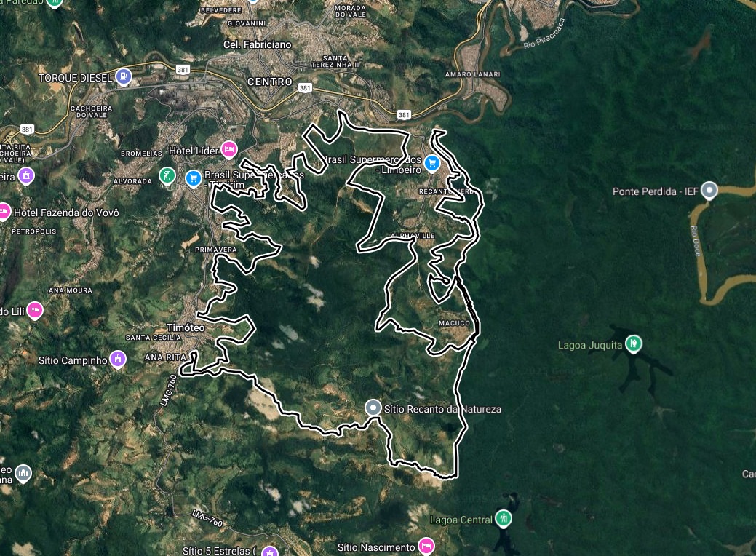Select the CENTRO district label

pyautogui.click(x=270, y=82)
